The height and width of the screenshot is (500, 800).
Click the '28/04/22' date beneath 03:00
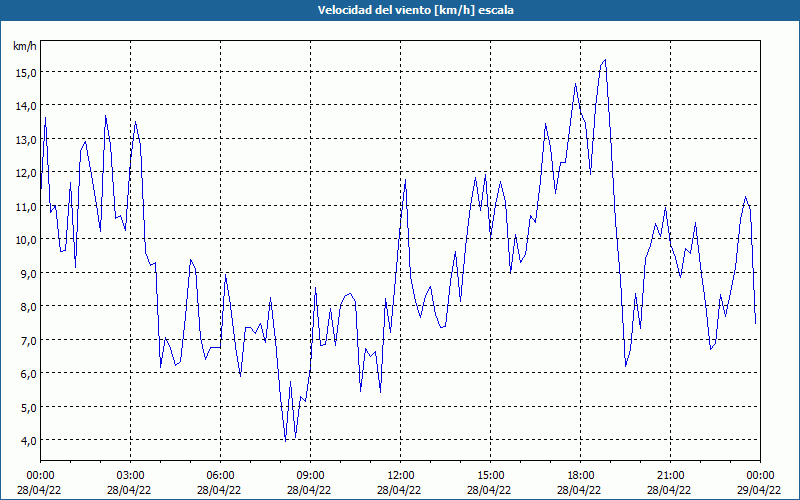(x=129, y=490)
